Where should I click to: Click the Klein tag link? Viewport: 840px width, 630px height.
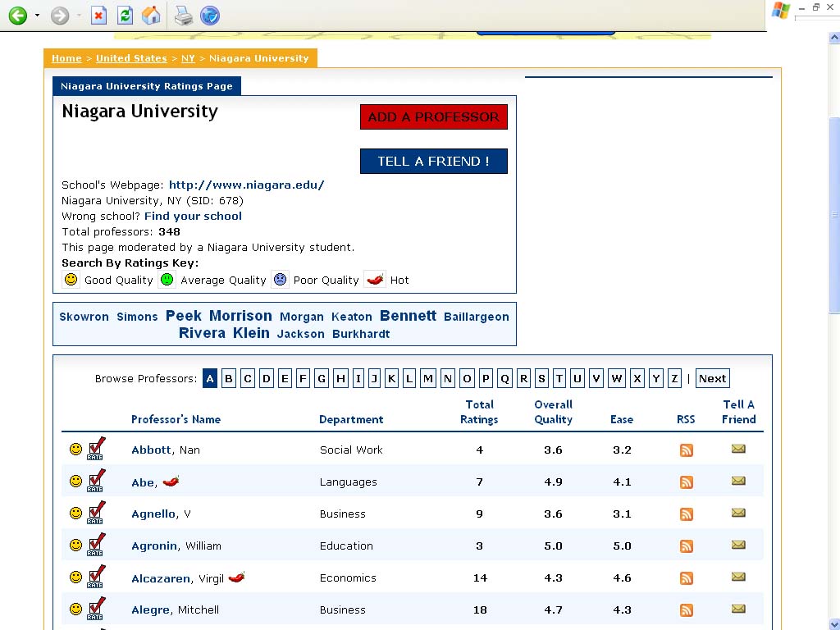click(x=251, y=333)
